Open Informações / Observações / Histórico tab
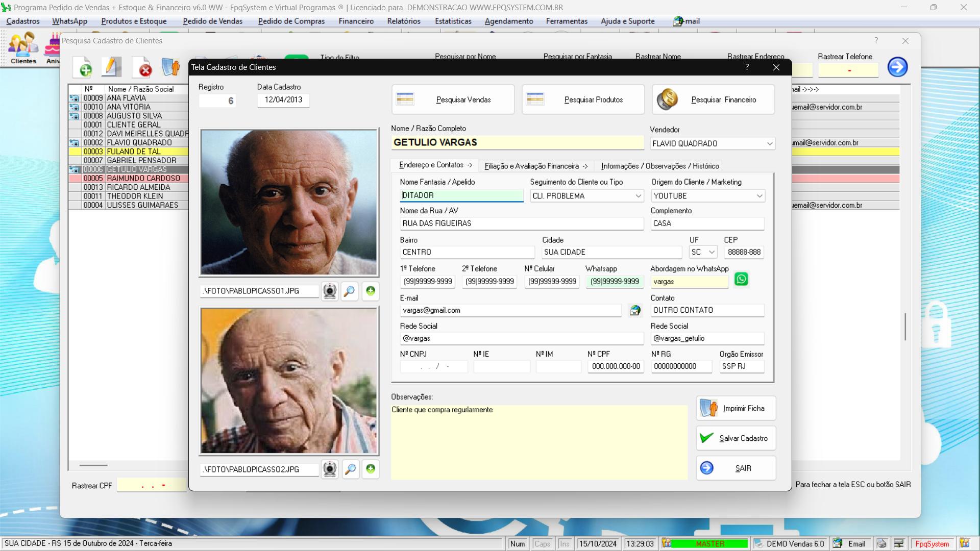 tap(659, 166)
